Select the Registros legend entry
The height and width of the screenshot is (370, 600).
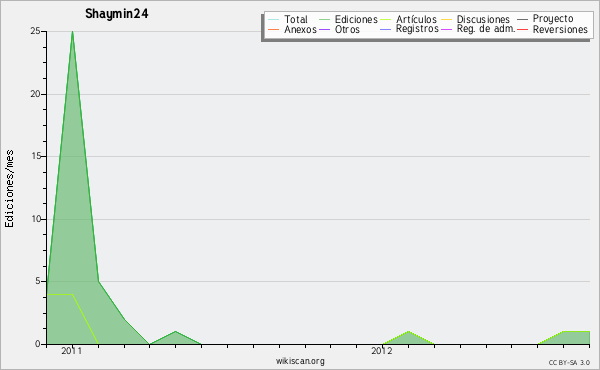tap(417, 29)
